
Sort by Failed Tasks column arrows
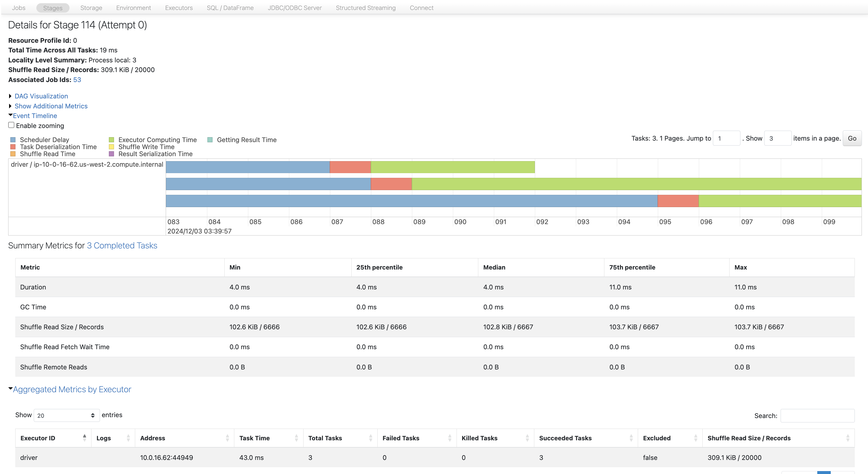(x=450, y=438)
